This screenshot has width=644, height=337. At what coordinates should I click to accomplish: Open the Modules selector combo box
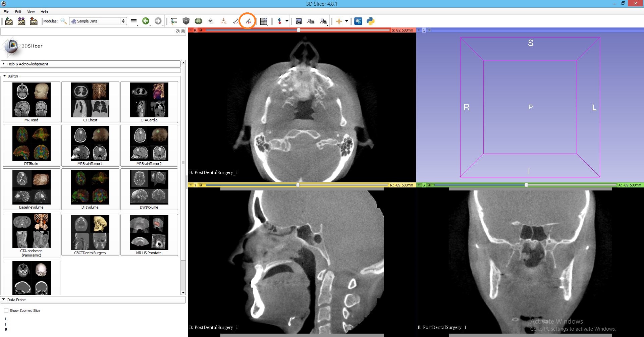click(x=98, y=21)
